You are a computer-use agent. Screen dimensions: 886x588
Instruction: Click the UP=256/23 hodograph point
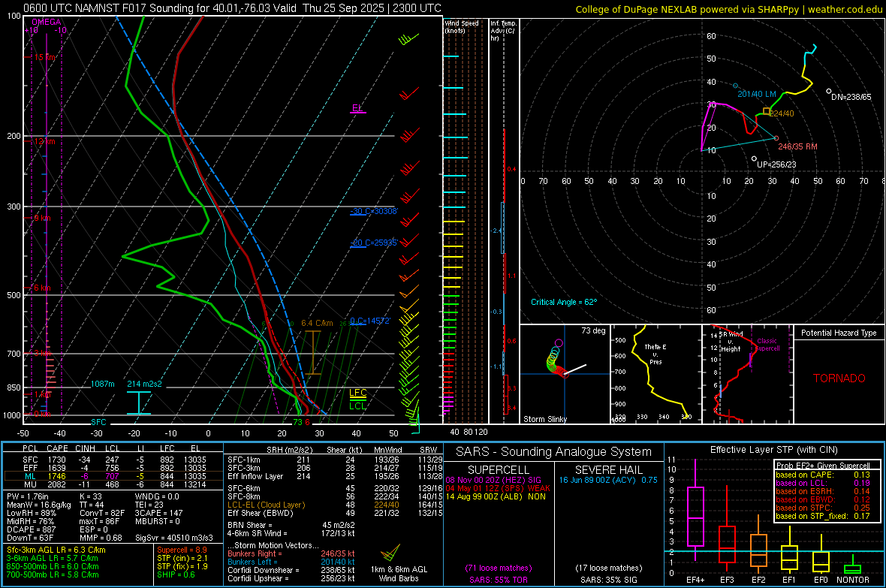(754, 159)
